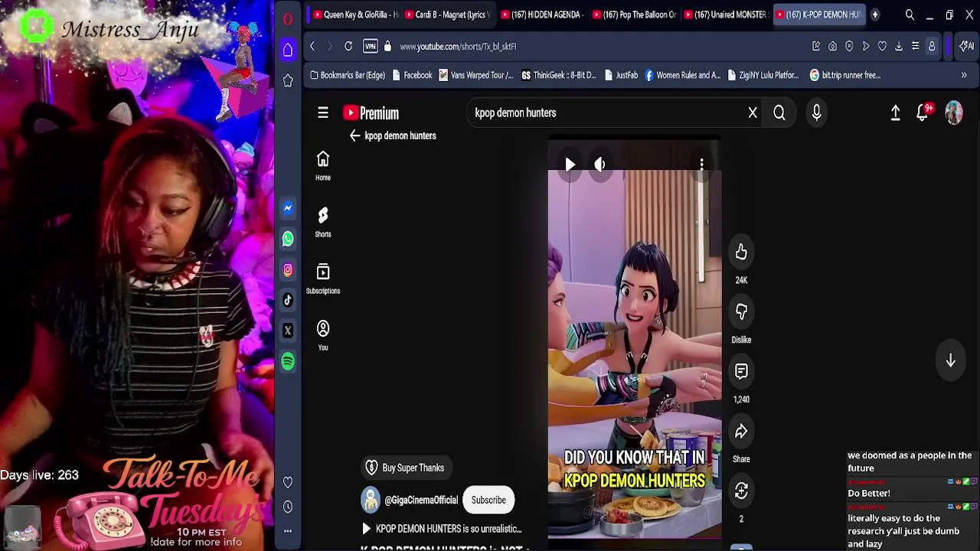The width and height of the screenshot is (980, 551).
Task: Share this YouTube short
Action: pyautogui.click(x=741, y=432)
